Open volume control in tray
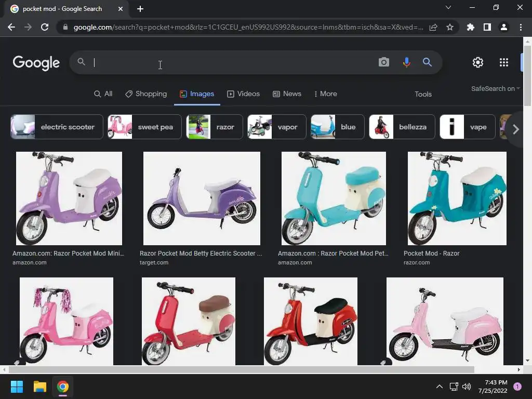This screenshot has height=399, width=532. 467,387
